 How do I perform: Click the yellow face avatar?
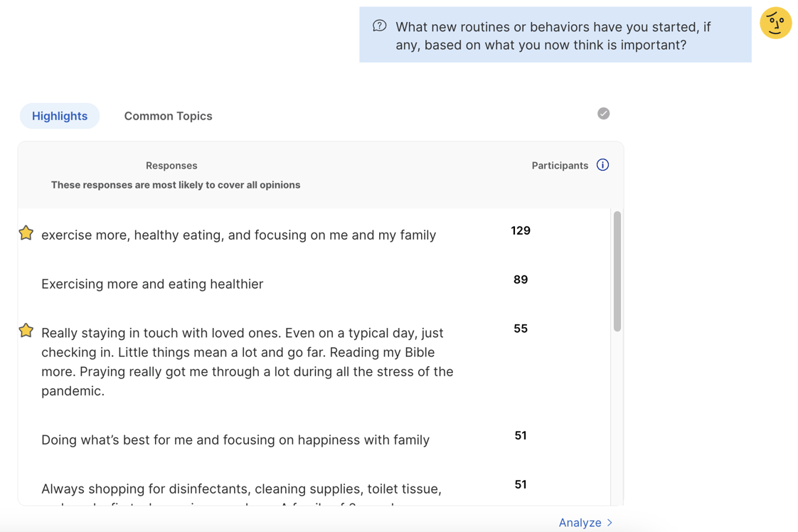(x=775, y=23)
